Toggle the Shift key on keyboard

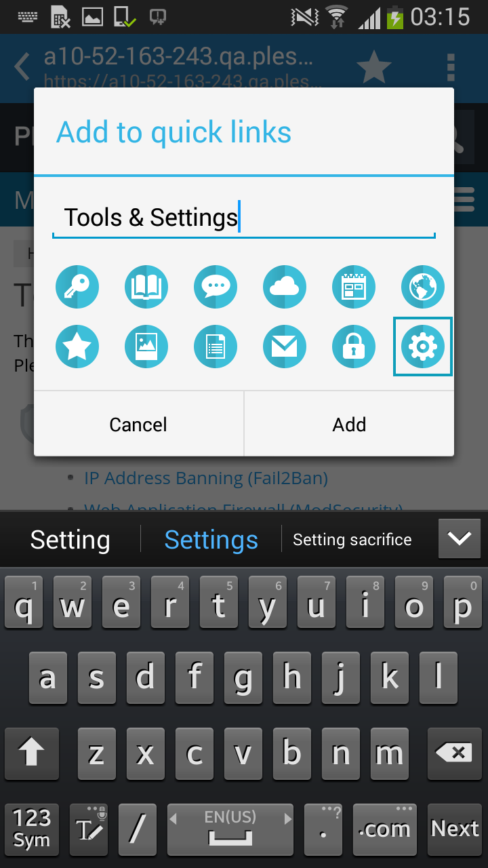(x=31, y=752)
